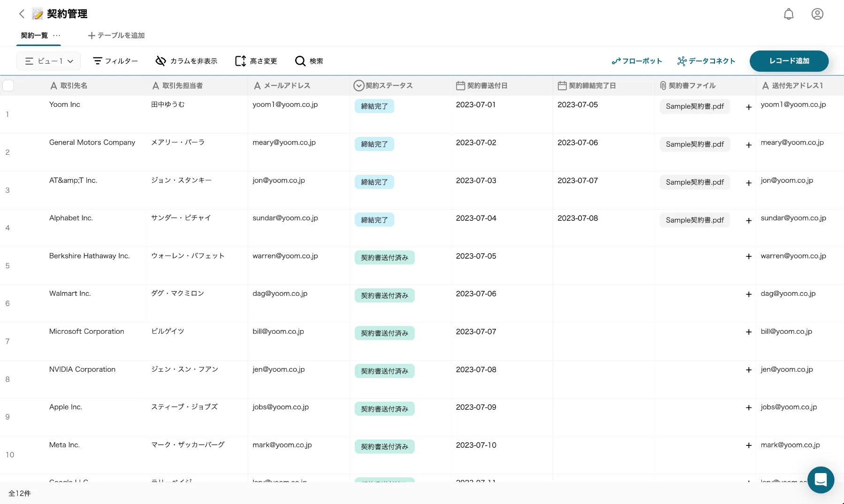Add file to Walmart Inc. row with plus

click(749, 294)
